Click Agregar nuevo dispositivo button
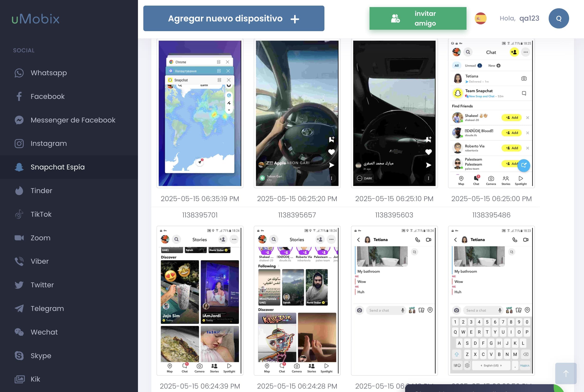Viewport: 584px width, 392px height. coord(234,19)
